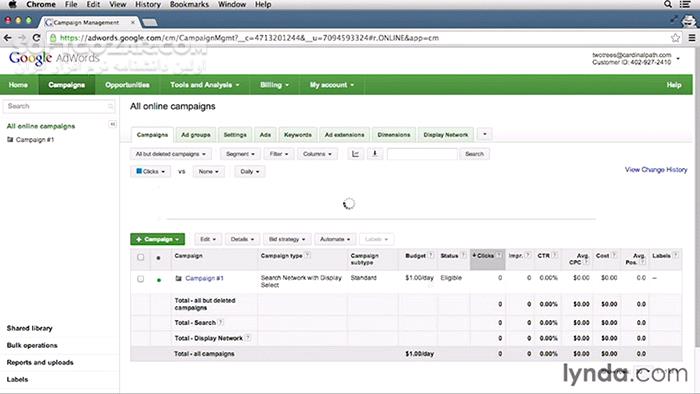This screenshot has height=394, width=700.
Task: Click the browser address bar URL
Action: (249, 38)
